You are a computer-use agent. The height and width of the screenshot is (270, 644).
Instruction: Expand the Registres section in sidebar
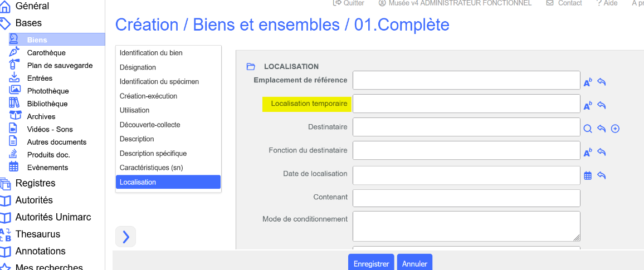(x=35, y=183)
